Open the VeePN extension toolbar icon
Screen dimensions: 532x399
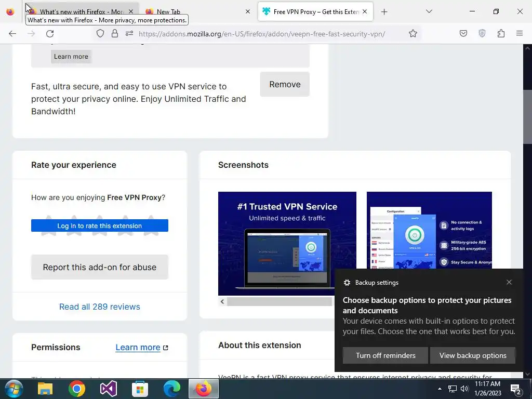(482, 33)
